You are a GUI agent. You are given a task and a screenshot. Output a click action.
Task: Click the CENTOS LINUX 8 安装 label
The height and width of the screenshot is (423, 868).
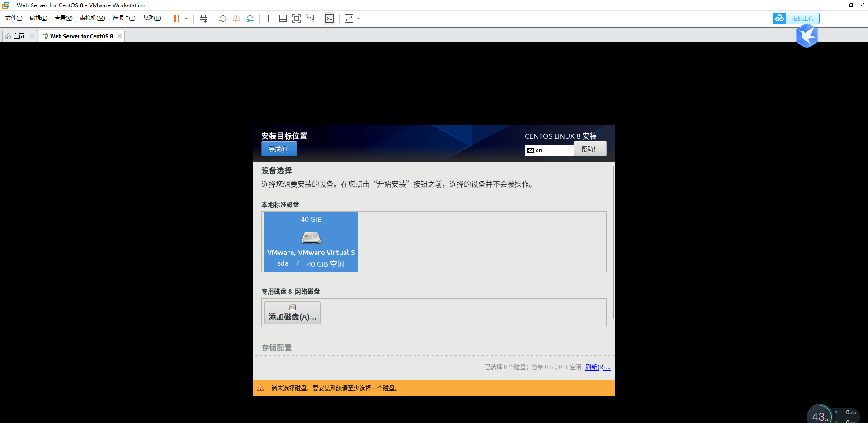pyautogui.click(x=561, y=136)
